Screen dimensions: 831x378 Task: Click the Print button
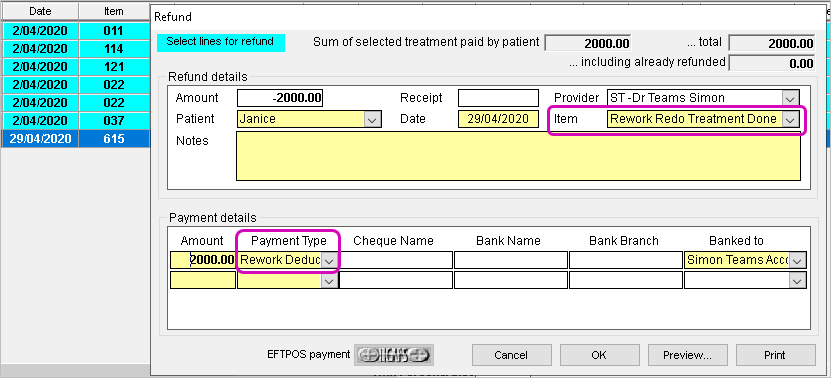click(x=775, y=355)
